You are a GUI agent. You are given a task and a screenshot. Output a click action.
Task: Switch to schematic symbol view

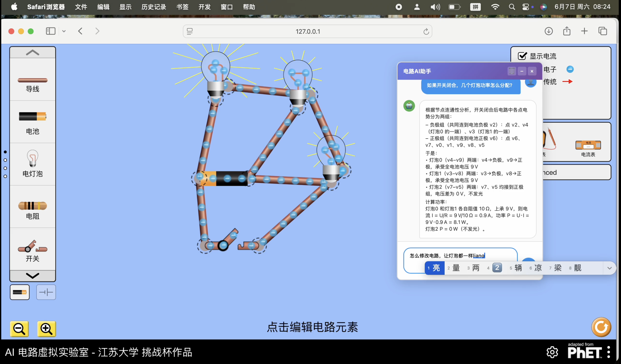[x=46, y=292]
